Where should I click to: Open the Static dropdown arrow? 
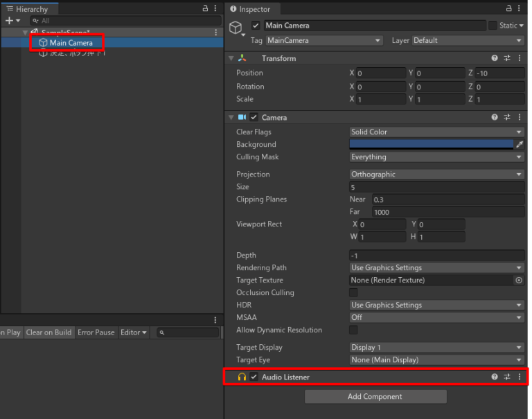(x=522, y=26)
